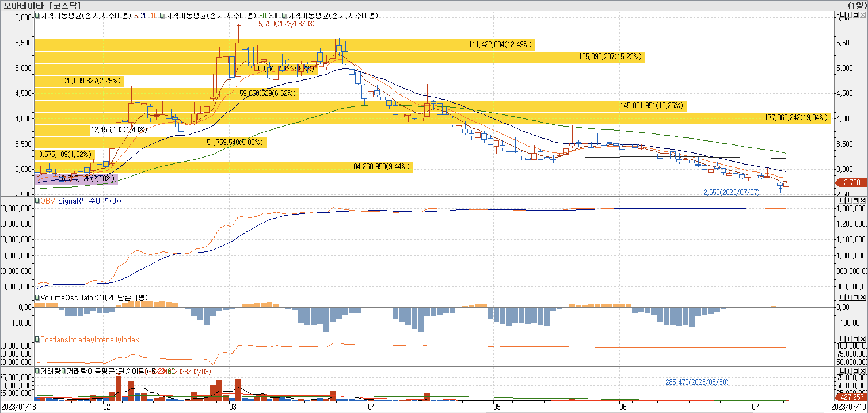Remove the BostiansIntradayIntensityIndex pane with its X
Viewport: 868px width, 413px height.
pyautogui.click(x=863, y=339)
